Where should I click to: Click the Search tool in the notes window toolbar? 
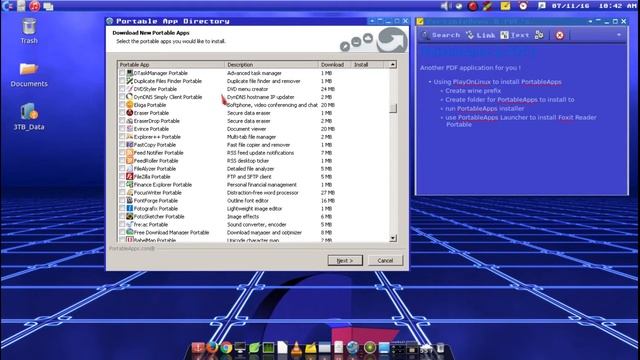pyautogui.click(x=441, y=35)
